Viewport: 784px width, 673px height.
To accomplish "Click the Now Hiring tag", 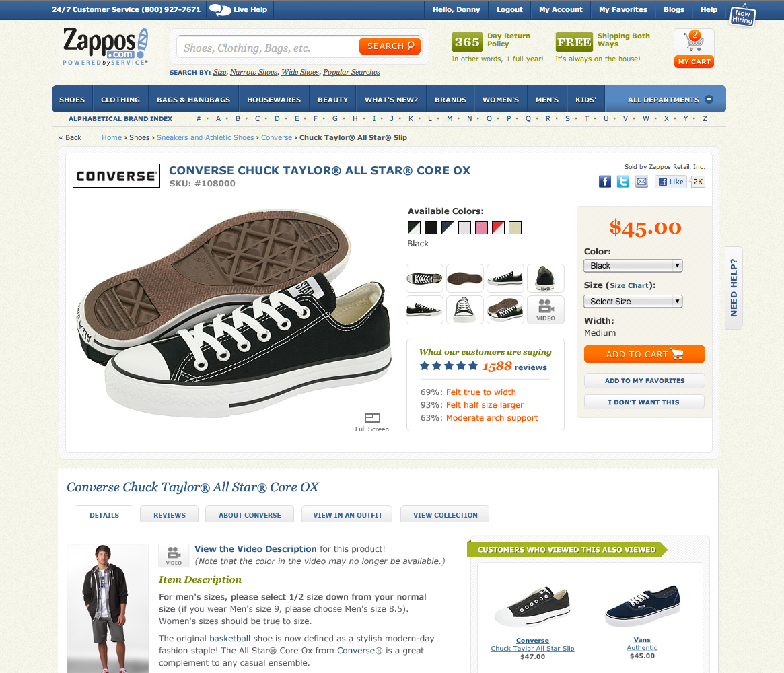I will 742,16.
